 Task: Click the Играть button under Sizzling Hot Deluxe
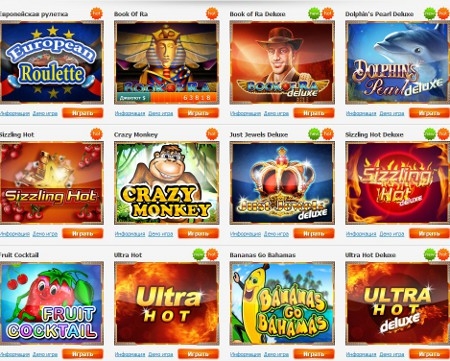[x=429, y=233]
